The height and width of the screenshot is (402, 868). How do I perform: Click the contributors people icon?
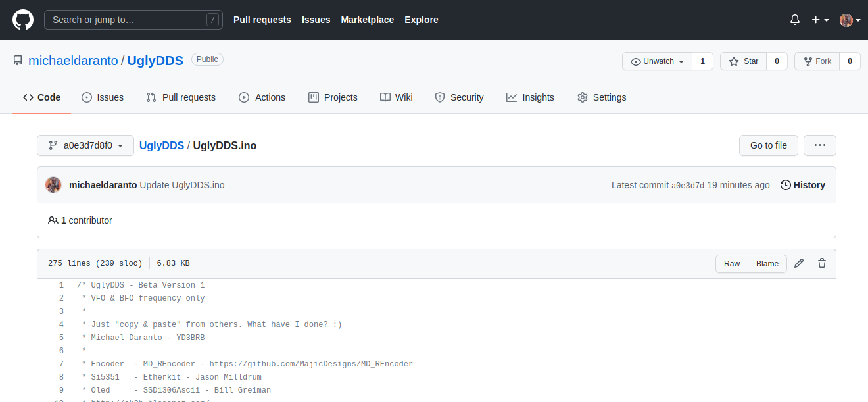coord(53,220)
